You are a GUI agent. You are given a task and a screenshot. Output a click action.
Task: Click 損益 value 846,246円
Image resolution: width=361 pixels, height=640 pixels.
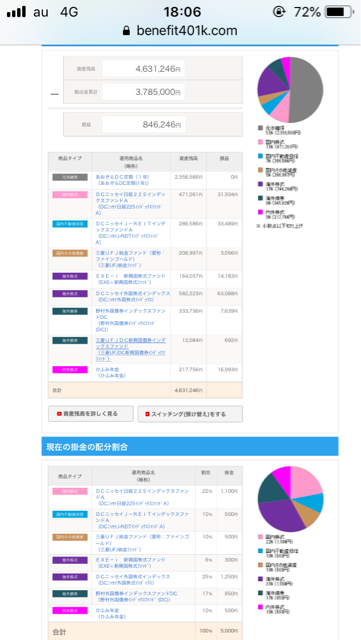(x=143, y=125)
